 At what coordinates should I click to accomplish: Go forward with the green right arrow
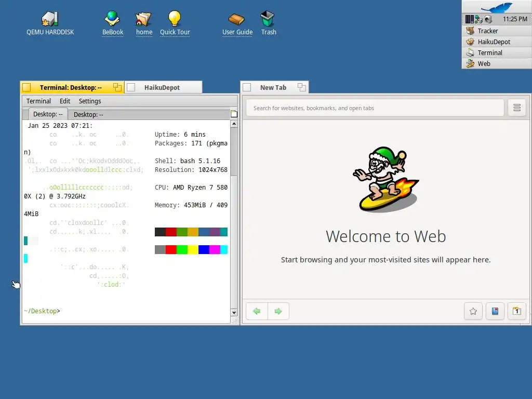click(278, 311)
